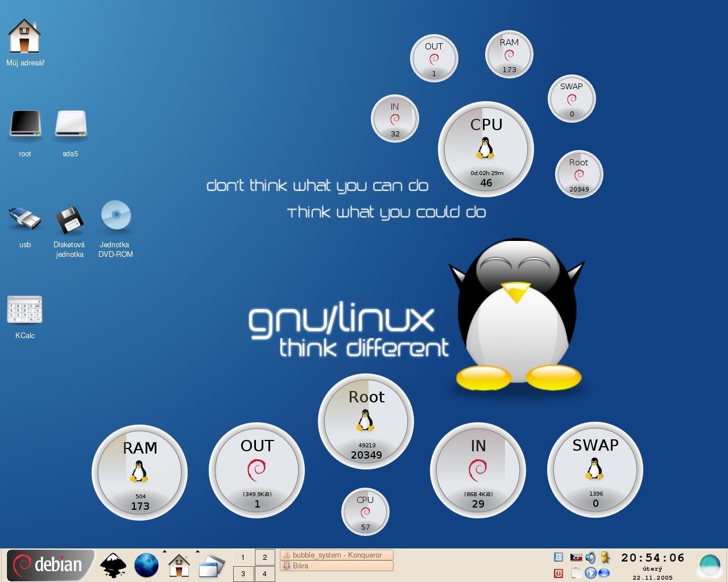Click the date 22.11.2005 in the panel
Viewport: 728px width, 582px height.
click(x=652, y=577)
